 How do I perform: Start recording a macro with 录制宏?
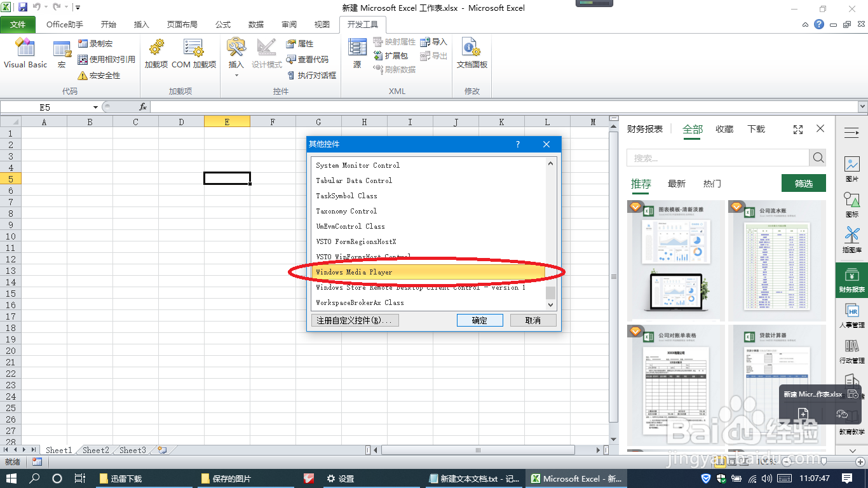point(95,44)
